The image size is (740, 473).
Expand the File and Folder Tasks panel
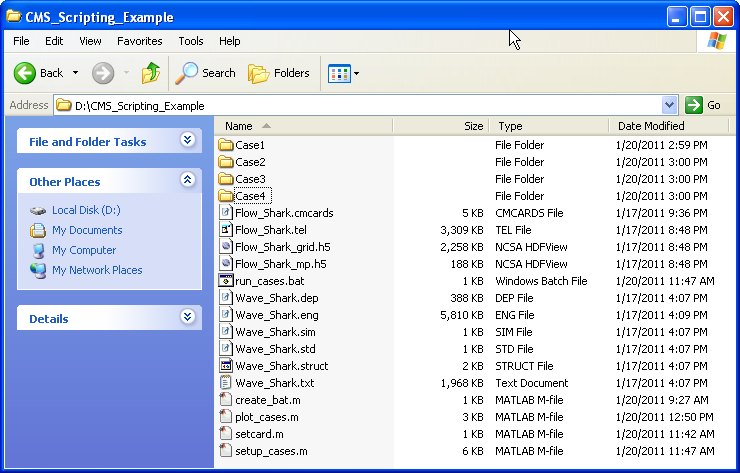tap(187, 140)
